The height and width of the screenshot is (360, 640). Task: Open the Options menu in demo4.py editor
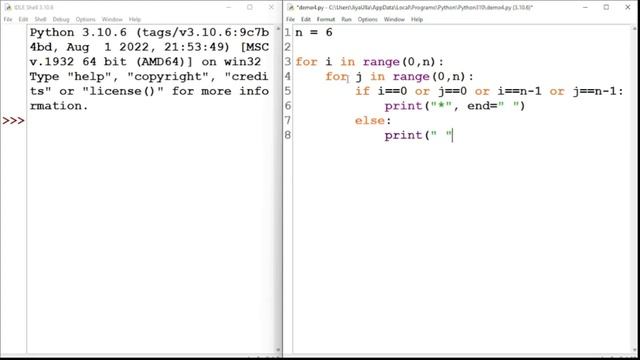(x=367, y=19)
